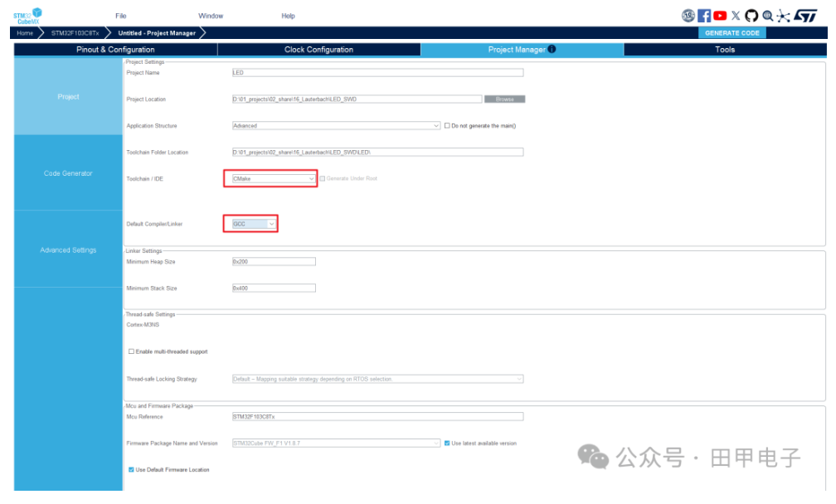The image size is (836, 504).
Task: Open the Default Compiler/Linker GCC dropdown
Action: click(254, 224)
